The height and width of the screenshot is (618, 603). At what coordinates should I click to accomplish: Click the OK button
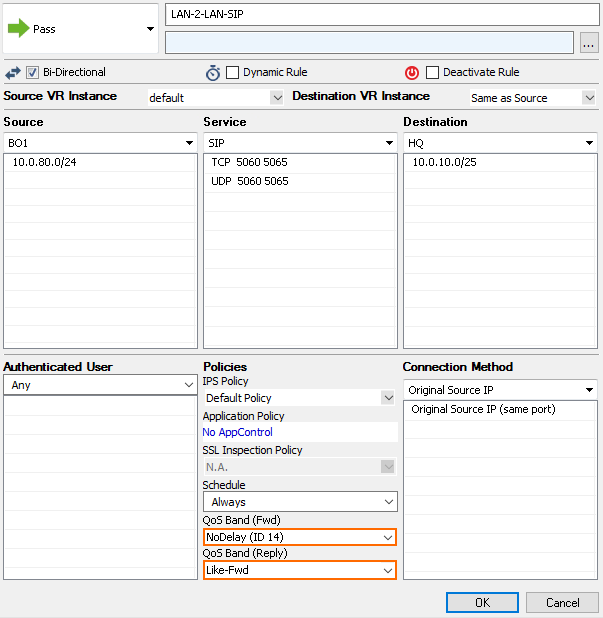click(x=482, y=603)
